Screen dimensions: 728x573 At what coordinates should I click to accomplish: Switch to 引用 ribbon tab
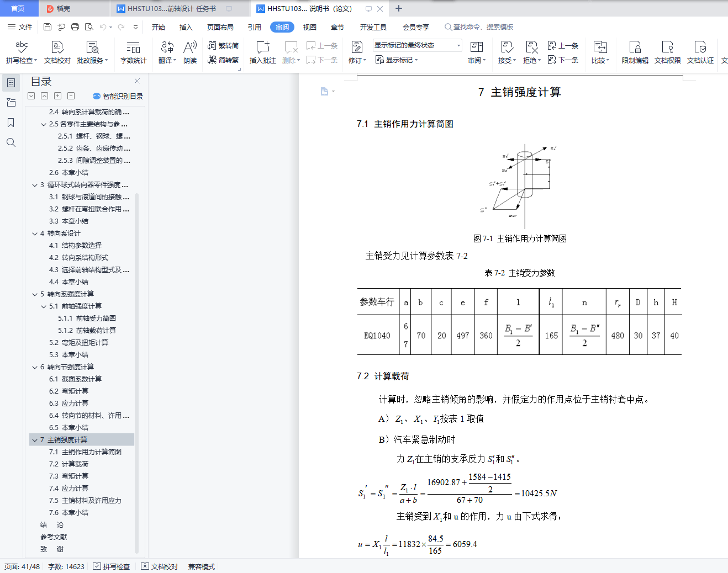pyautogui.click(x=255, y=27)
